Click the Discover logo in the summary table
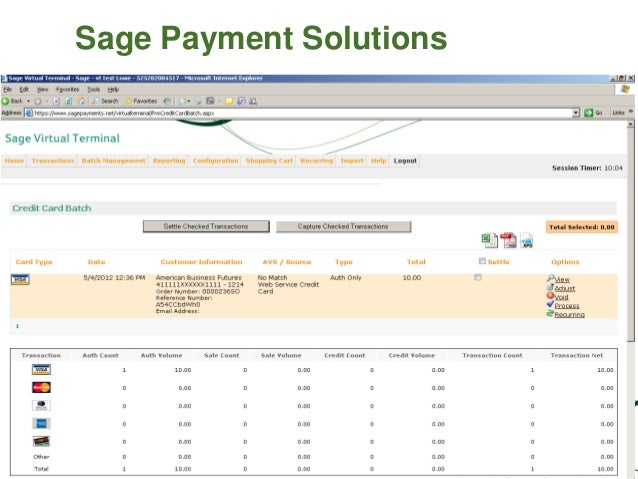 pyautogui.click(x=41, y=405)
